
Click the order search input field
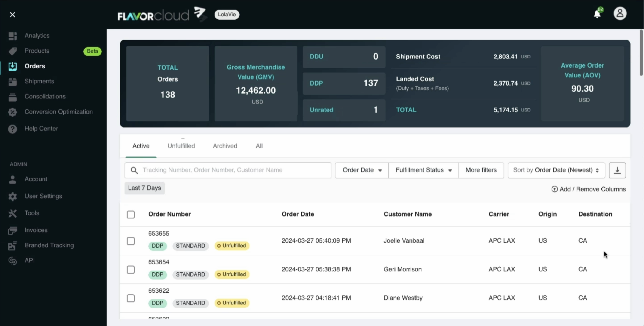point(228,170)
